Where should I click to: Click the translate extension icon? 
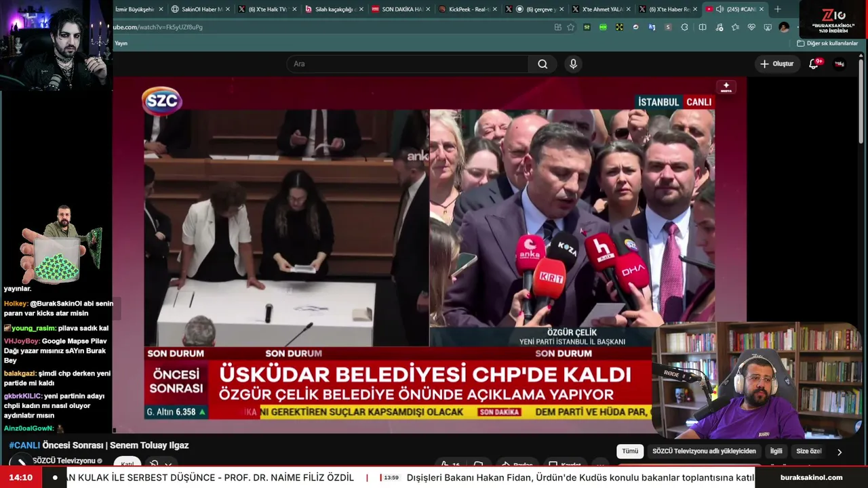(652, 27)
